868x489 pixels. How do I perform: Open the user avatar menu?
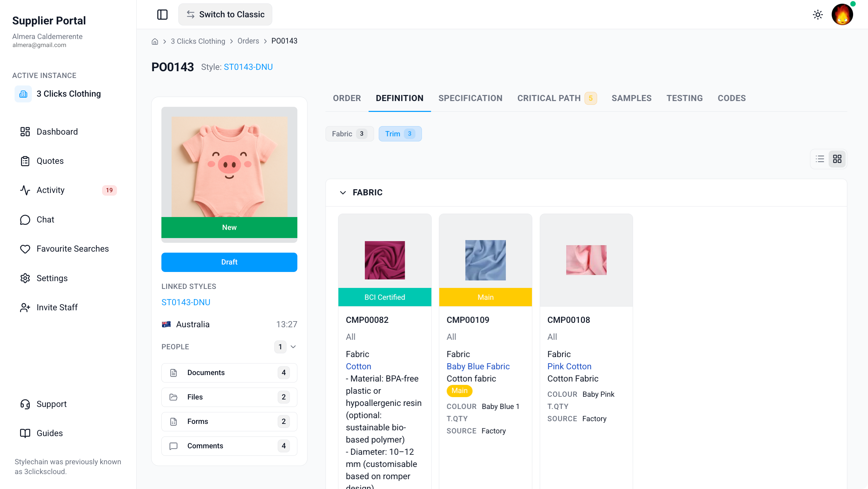click(x=842, y=15)
